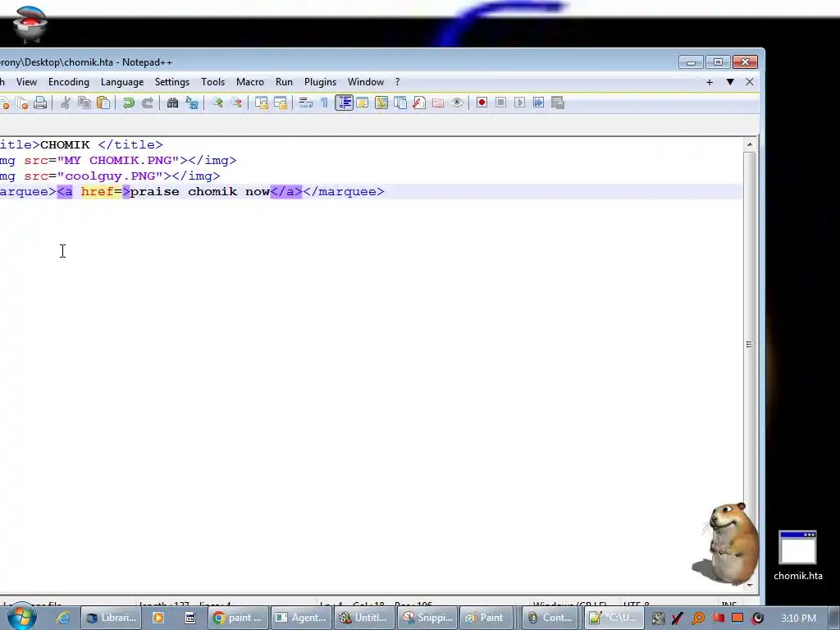Open Folder as Workspace icon
The width and height of the screenshot is (840, 630).
(438, 103)
